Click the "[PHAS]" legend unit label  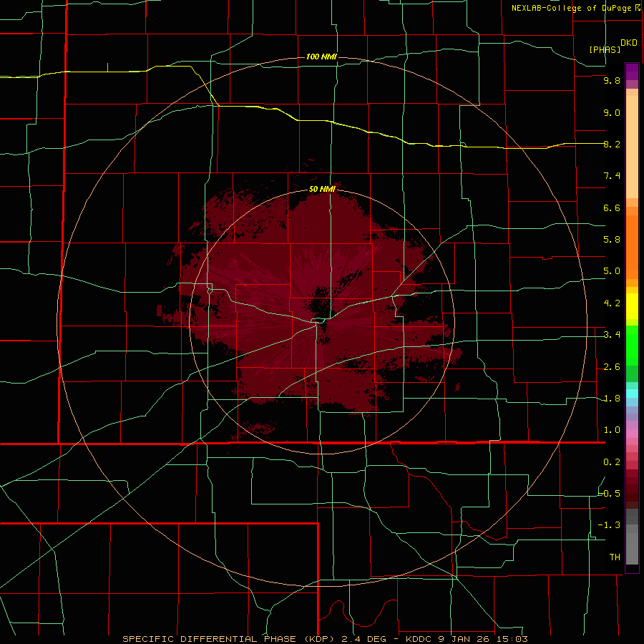point(605,49)
